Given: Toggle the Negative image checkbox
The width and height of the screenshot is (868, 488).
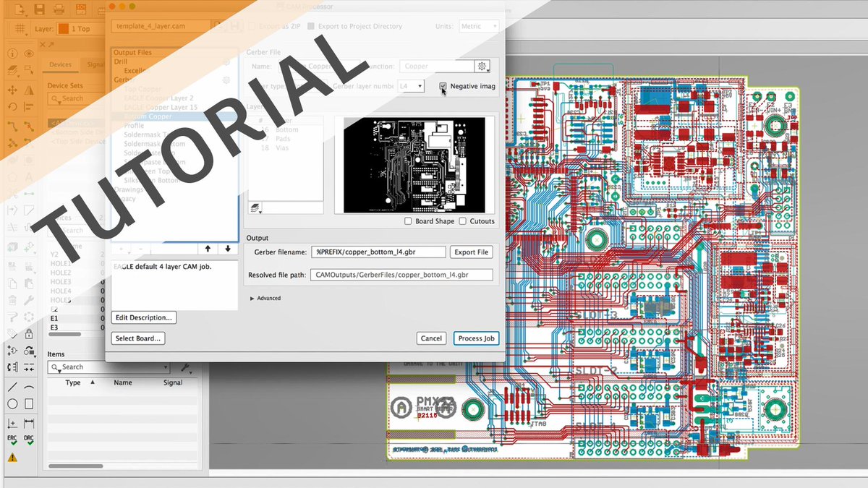Looking at the screenshot, I should (443, 86).
